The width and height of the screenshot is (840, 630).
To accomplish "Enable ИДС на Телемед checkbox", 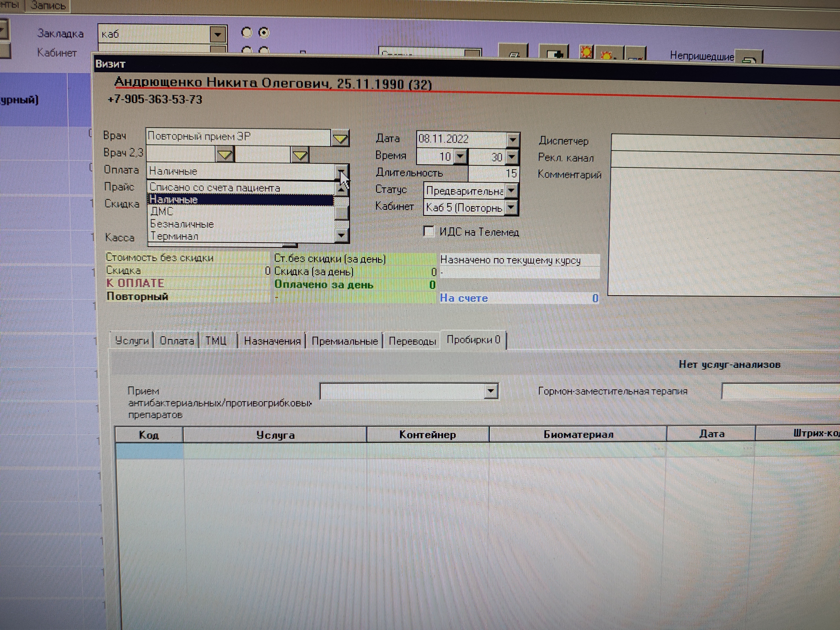I will [x=429, y=231].
